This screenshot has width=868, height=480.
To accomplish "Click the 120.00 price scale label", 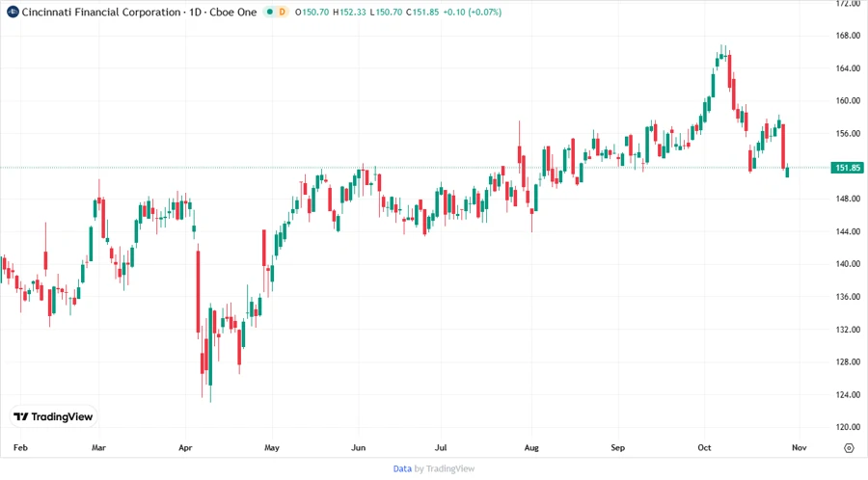I will coord(848,427).
